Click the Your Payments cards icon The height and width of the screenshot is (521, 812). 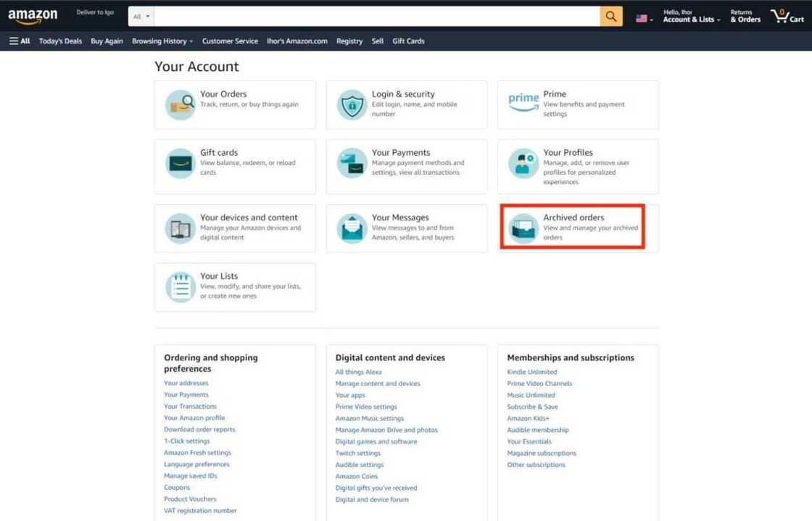(x=352, y=164)
